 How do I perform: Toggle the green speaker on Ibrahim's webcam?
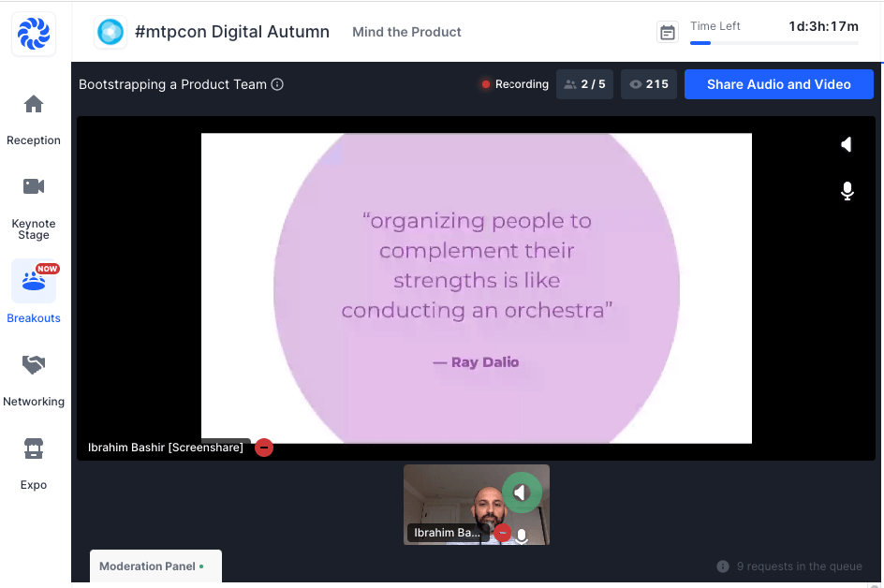pyautogui.click(x=522, y=492)
